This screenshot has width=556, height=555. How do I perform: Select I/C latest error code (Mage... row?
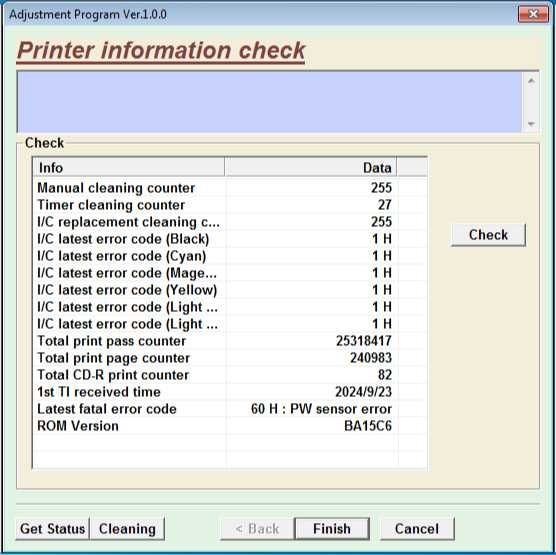coord(230,273)
